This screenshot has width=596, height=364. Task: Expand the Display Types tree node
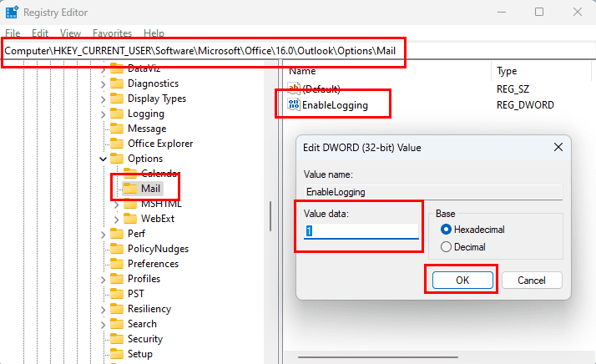[104, 99]
